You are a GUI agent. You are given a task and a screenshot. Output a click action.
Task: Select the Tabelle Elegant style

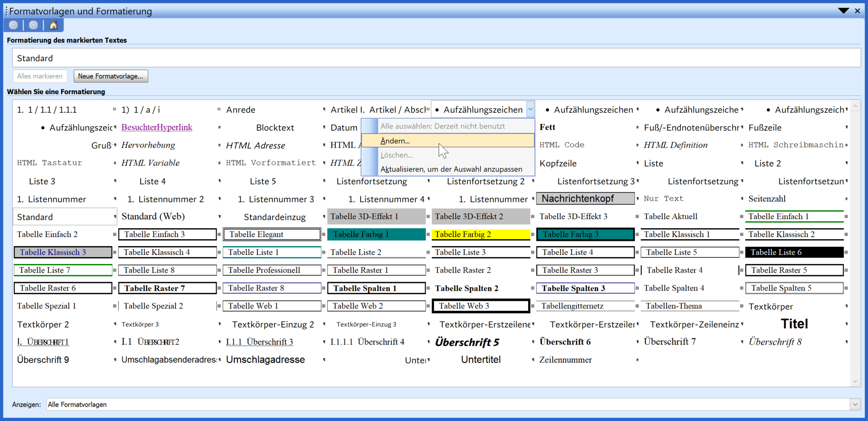click(x=272, y=234)
